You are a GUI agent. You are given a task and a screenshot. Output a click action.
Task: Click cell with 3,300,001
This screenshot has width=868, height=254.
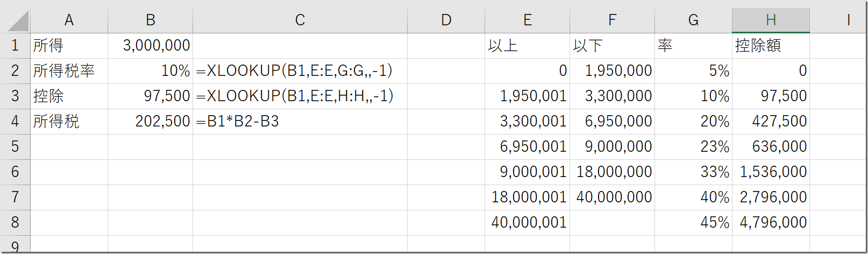pyautogui.click(x=527, y=122)
